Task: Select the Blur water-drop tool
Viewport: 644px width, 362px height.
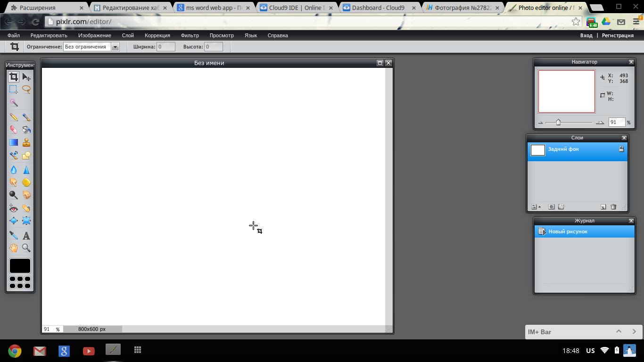Action: tap(14, 170)
